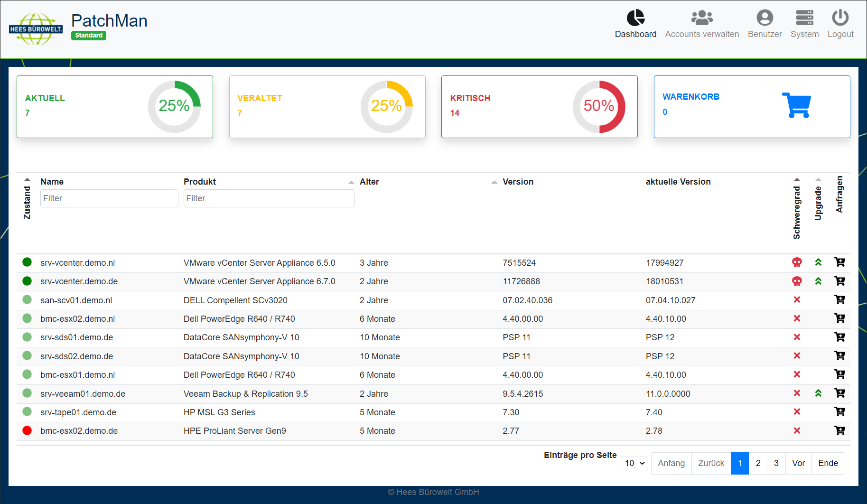The width and height of the screenshot is (867, 504).
Task: Add san-scv01.demo.nl to cart
Action: point(839,300)
